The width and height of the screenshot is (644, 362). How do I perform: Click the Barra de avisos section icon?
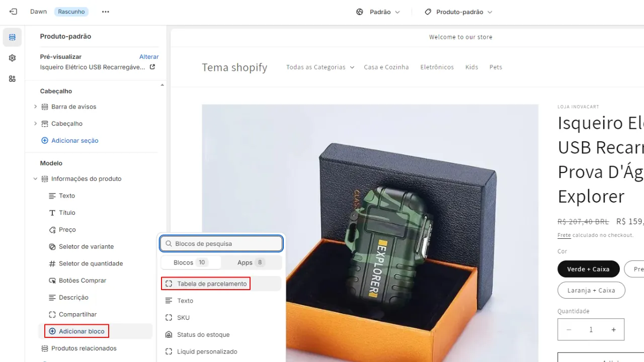44,107
